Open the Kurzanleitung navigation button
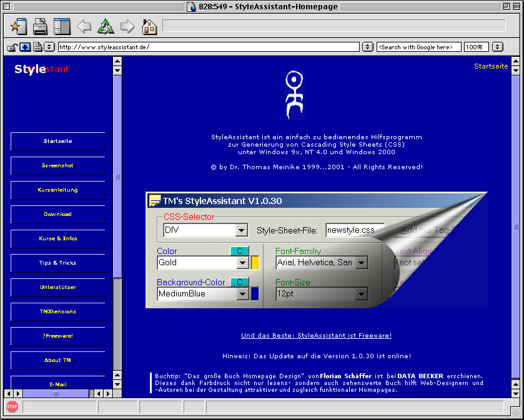 click(x=58, y=190)
